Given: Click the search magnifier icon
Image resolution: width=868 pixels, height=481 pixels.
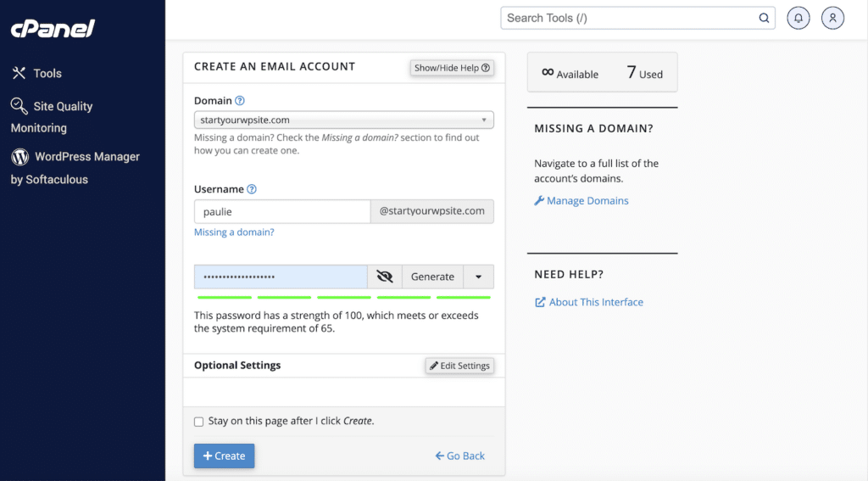Looking at the screenshot, I should pos(764,18).
